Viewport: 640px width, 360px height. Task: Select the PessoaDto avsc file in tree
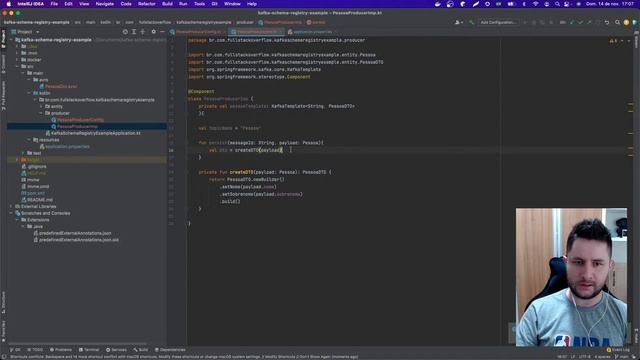coord(58,87)
